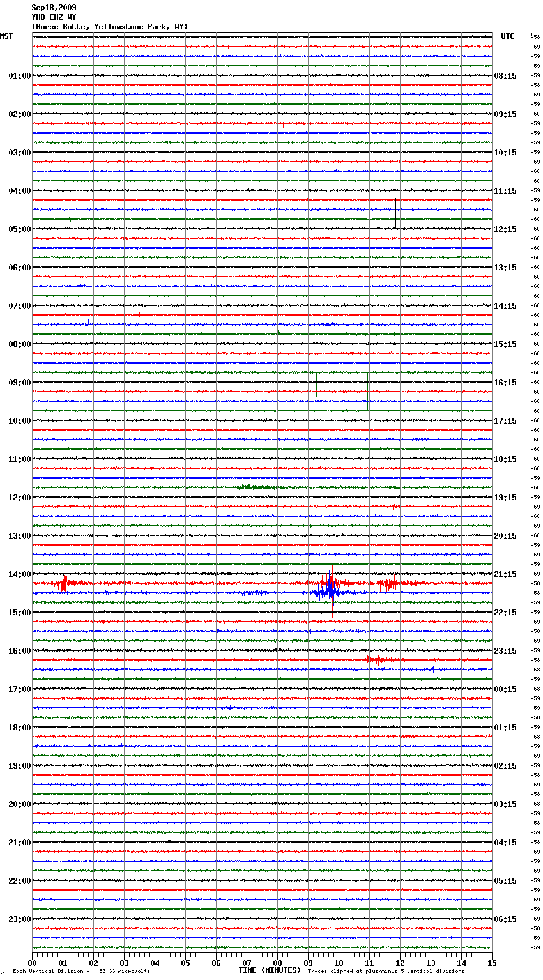Click the 00:15 UTC time label
This screenshot has height=980, width=543.
coord(505,689)
